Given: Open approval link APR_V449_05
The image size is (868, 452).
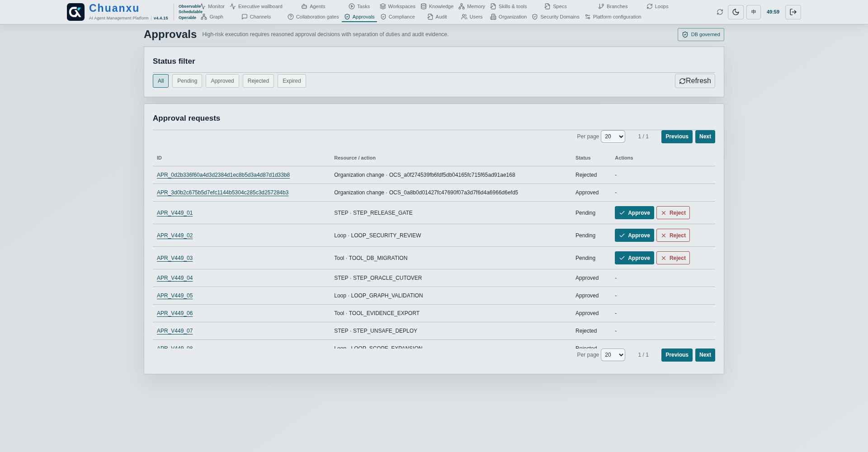Looking at the screenshot, I should (175, 296).
